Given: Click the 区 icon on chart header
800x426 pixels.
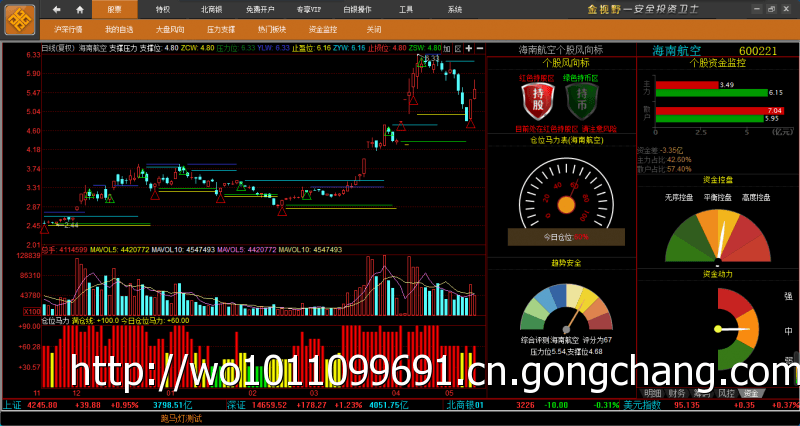Looking at the screenshot, I should pyautogui.click(x=457, y=48).
